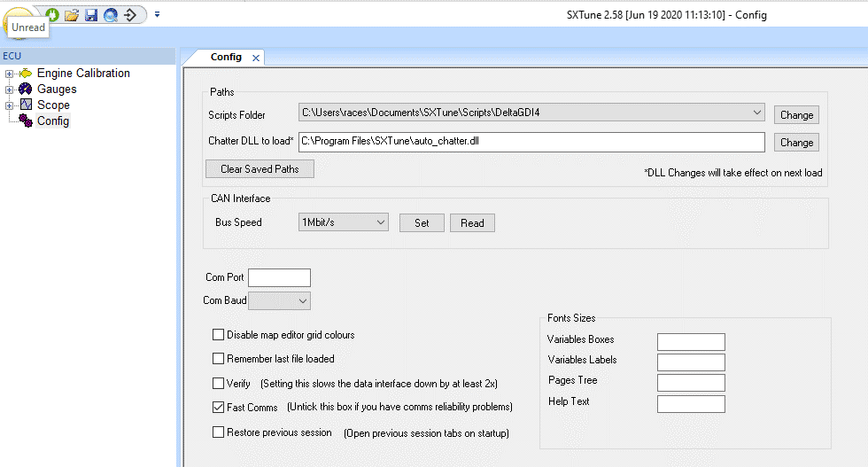Click the save floppy disk icon

click(91, 14)
